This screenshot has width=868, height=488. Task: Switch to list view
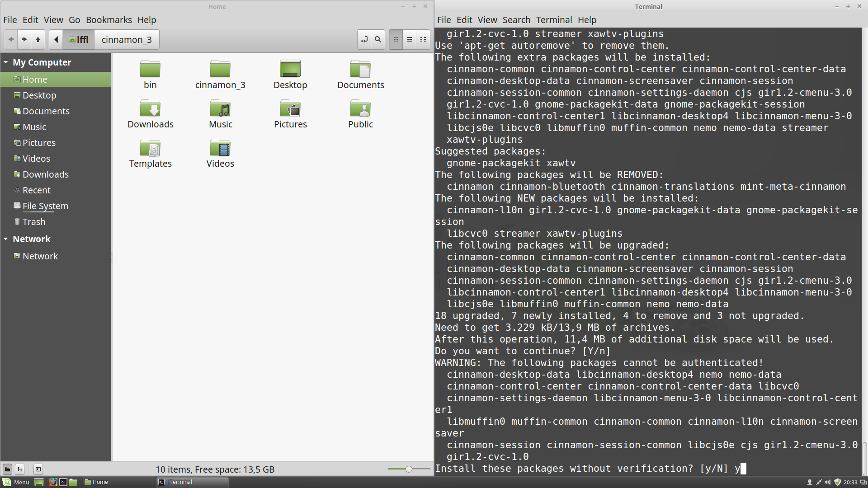(x=410, y=39)
